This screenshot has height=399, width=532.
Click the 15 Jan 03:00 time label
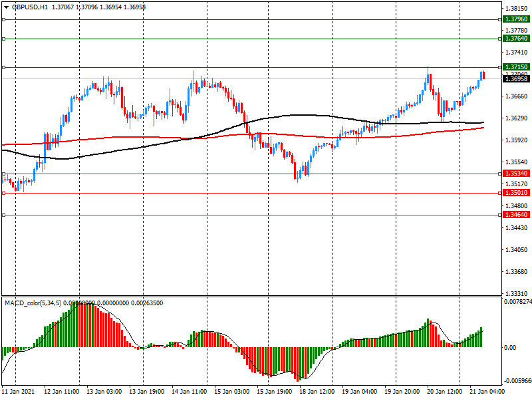(233, 392)
